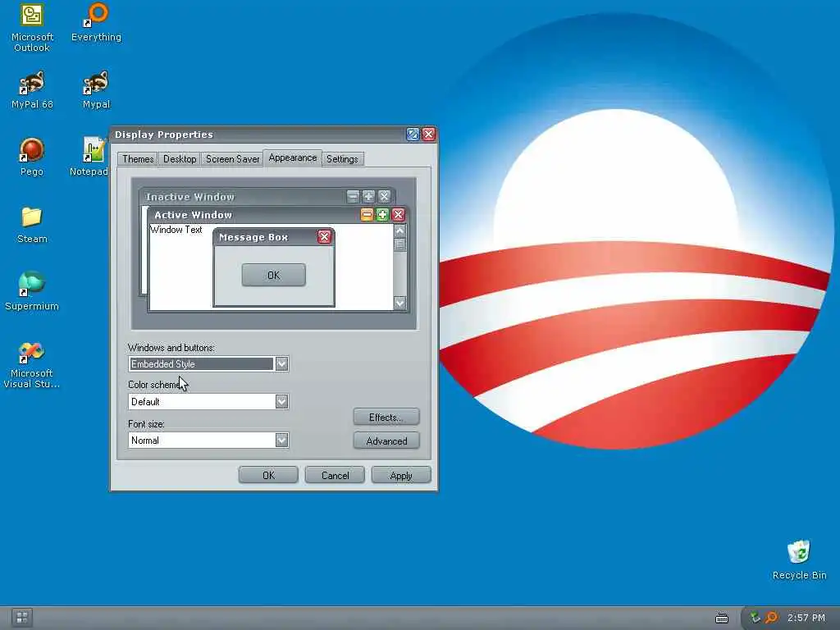This screenshot has width=840, height=630.
Task: Click the taskbar clock showing 2:57 PM
Action: tap(806, 618)
